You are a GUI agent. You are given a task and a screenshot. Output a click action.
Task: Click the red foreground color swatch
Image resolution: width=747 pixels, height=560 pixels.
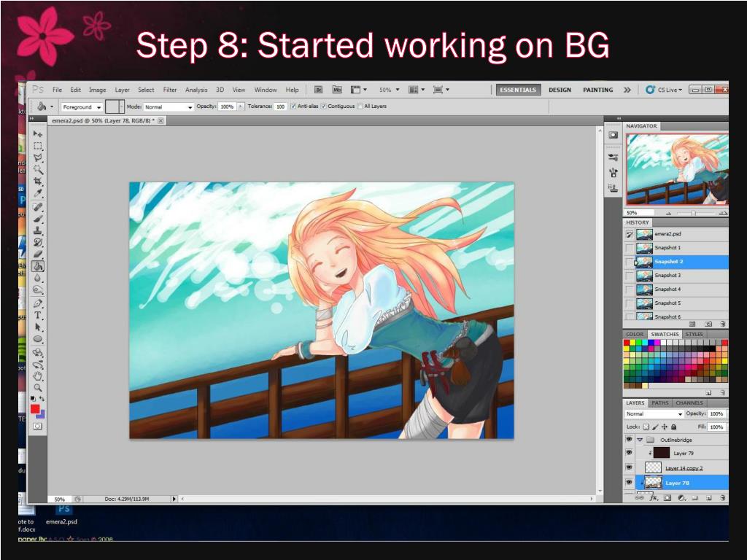35,409
